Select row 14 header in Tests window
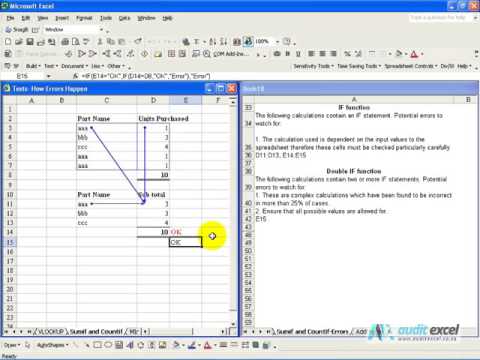 (x=10, y=232)
